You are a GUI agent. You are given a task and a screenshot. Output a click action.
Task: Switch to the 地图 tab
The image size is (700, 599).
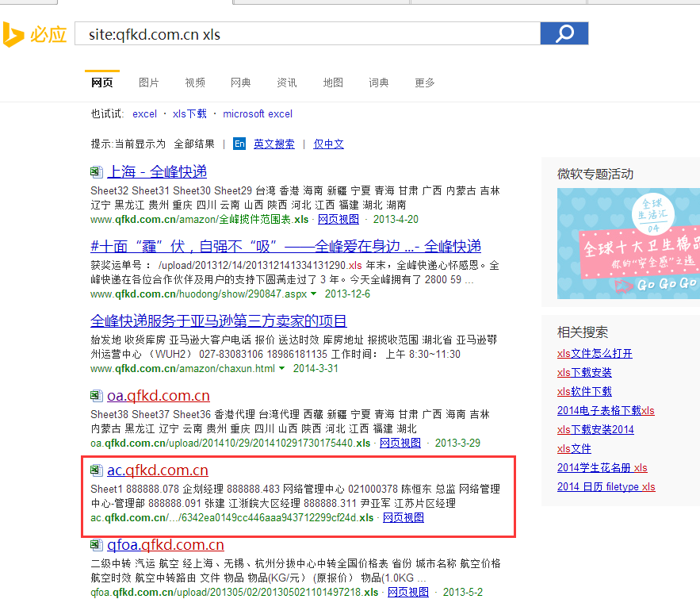click(333, 83)
